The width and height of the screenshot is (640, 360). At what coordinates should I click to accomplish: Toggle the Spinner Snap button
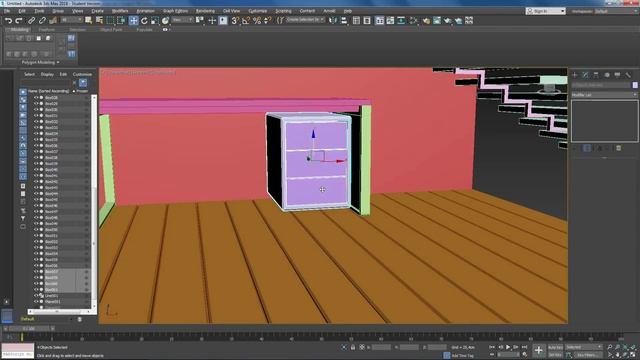267,20
